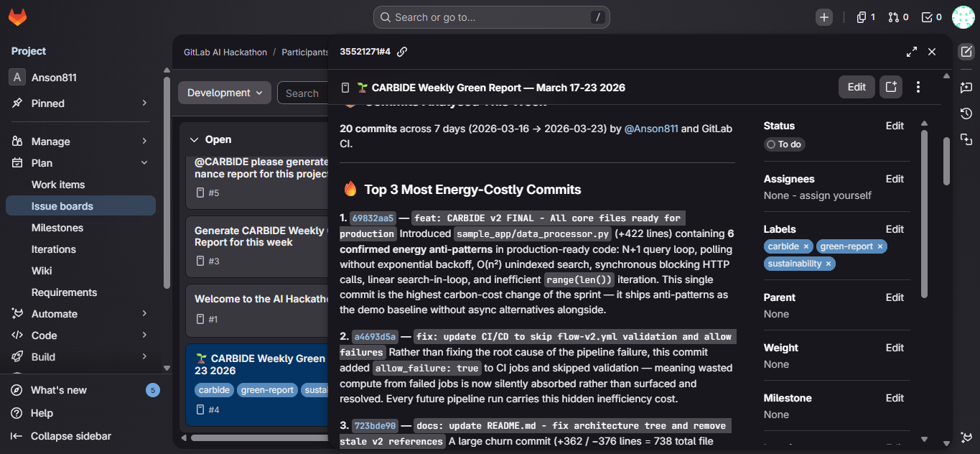Open What's new panel
The width and height of the screenshot is (980, 454).
(85, 390)
